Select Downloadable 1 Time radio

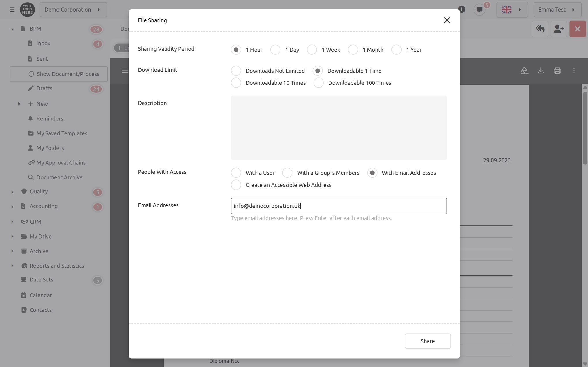(x=318, y=71)
